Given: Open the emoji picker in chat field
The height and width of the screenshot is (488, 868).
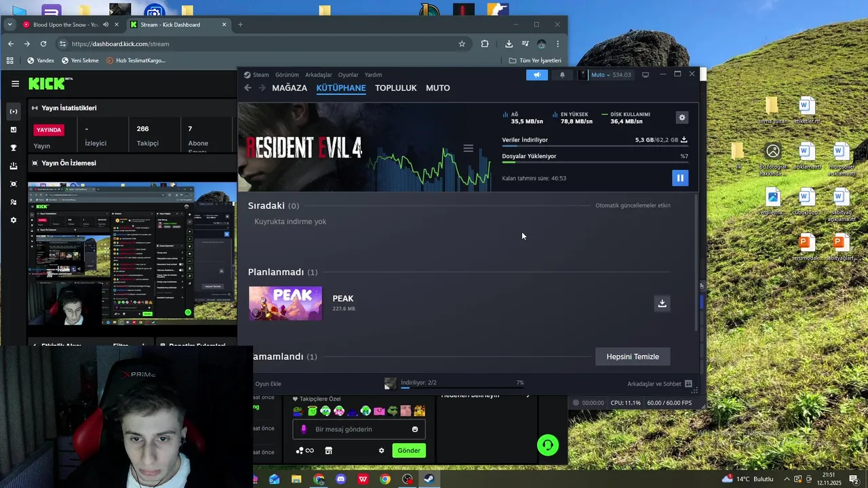Looking at the screenshot, I should (x=415, y=429).
